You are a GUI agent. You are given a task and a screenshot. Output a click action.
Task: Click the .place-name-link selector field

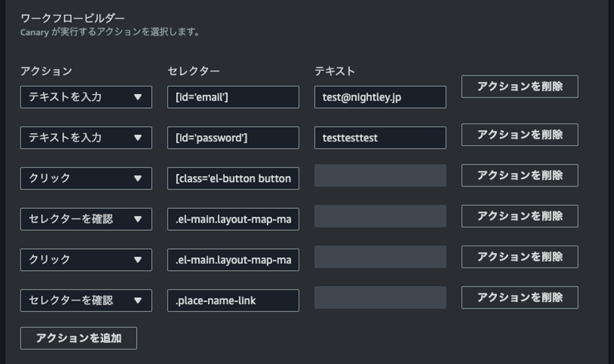(x=233, y=300)
